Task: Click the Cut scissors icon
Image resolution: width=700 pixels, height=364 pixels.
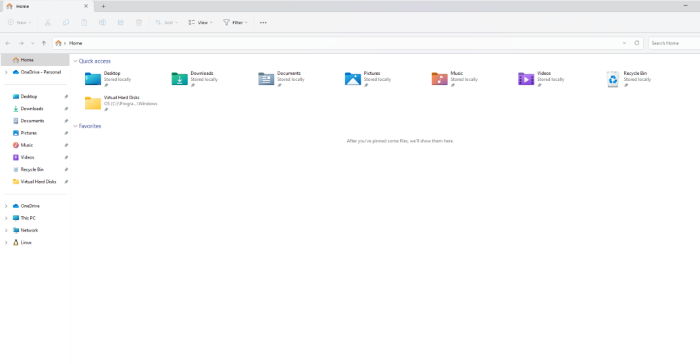Action: (x=48, y=22)
